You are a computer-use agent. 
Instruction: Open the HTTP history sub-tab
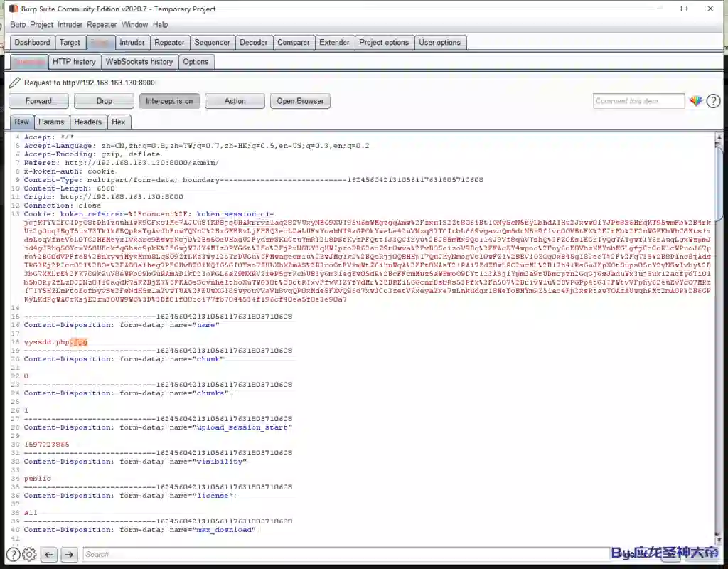click(x=74, y=62)
